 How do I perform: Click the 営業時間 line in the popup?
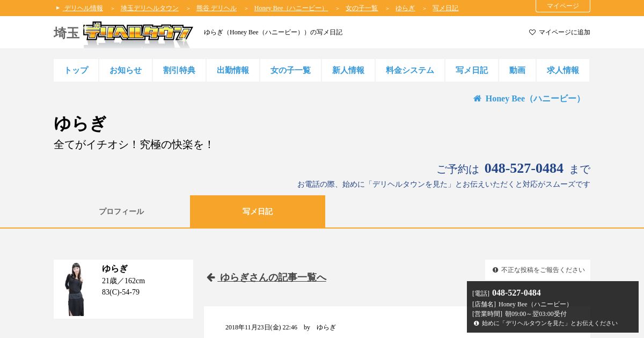click(519, 314)
